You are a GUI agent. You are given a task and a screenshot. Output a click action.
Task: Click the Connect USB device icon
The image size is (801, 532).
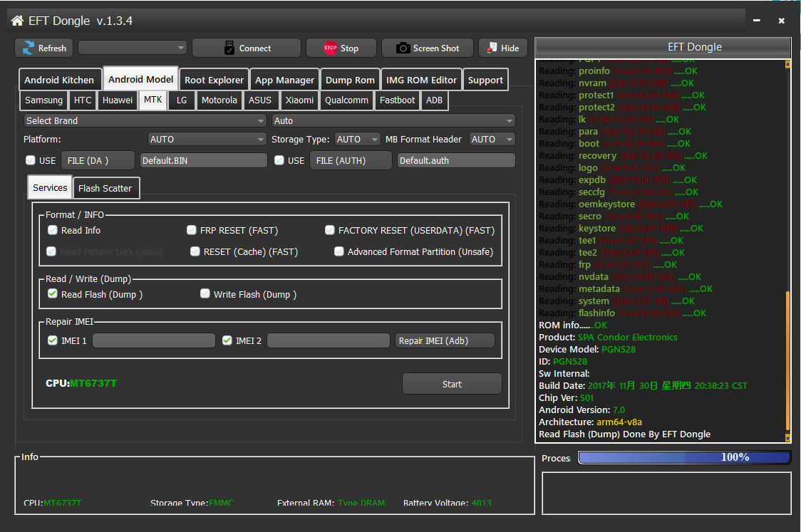pos(229,48)
